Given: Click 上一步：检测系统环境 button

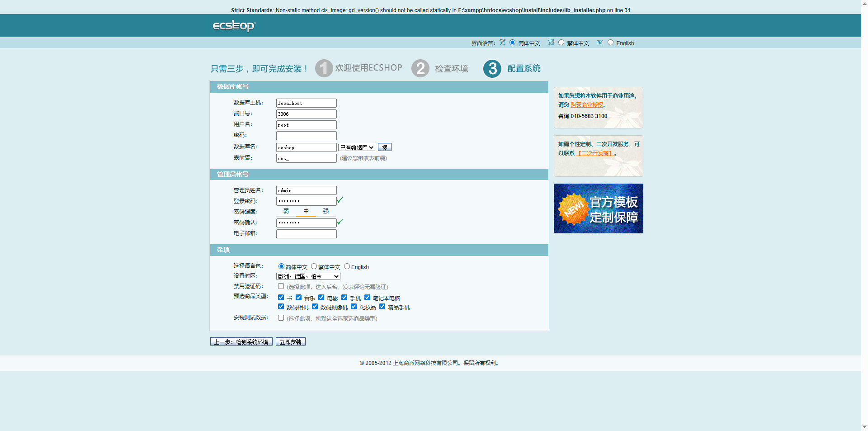Looking at the screenshot, I should tap(241, 342).
